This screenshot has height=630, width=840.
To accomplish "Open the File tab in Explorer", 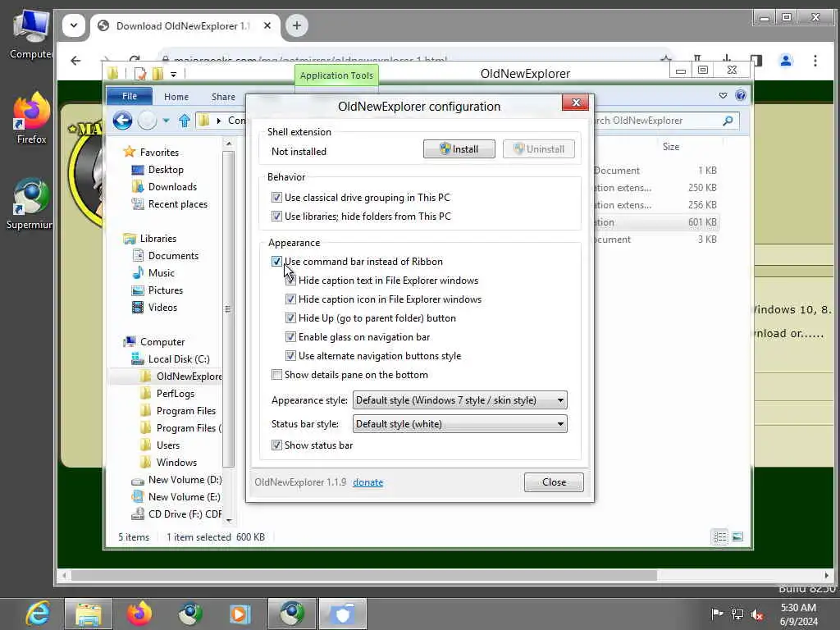I will (129, 97).
